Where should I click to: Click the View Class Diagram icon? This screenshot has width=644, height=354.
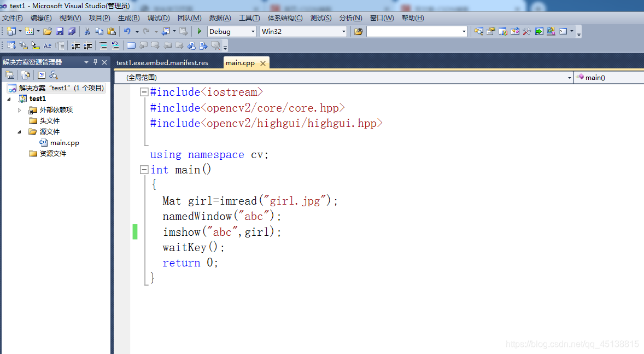pyautogui.click(x=54, y=75)
